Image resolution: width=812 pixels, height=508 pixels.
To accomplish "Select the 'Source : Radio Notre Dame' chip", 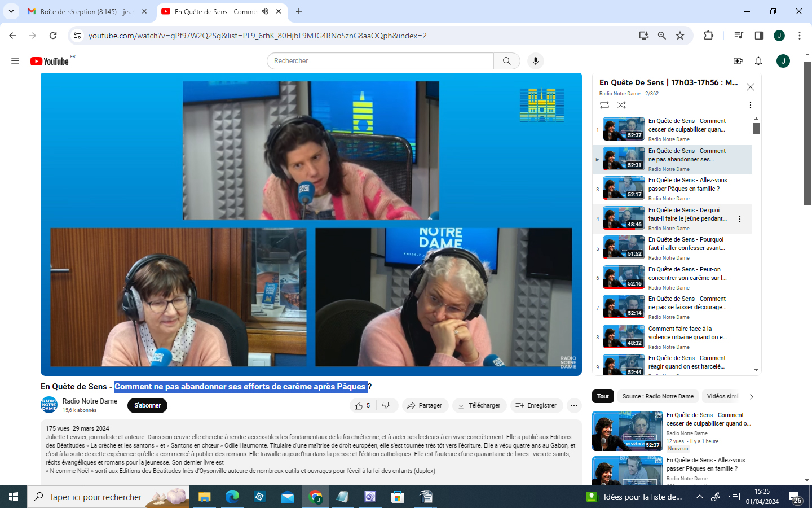I will (x=657, y=396).
